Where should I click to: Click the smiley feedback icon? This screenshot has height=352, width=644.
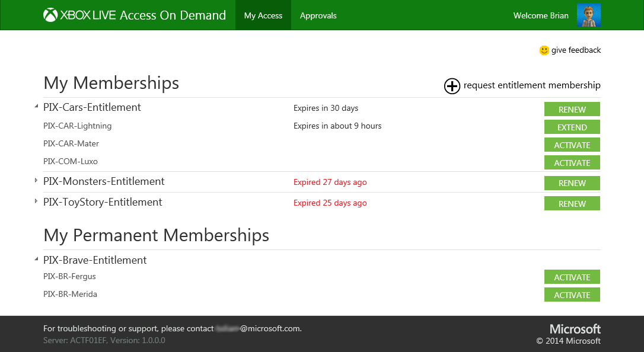(544, 50)
